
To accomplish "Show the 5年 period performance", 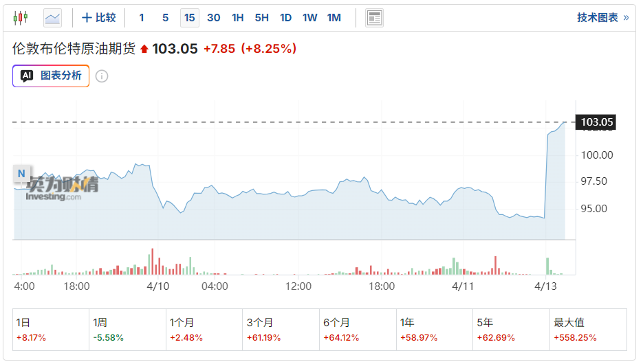I will click(x=512, y=330).
